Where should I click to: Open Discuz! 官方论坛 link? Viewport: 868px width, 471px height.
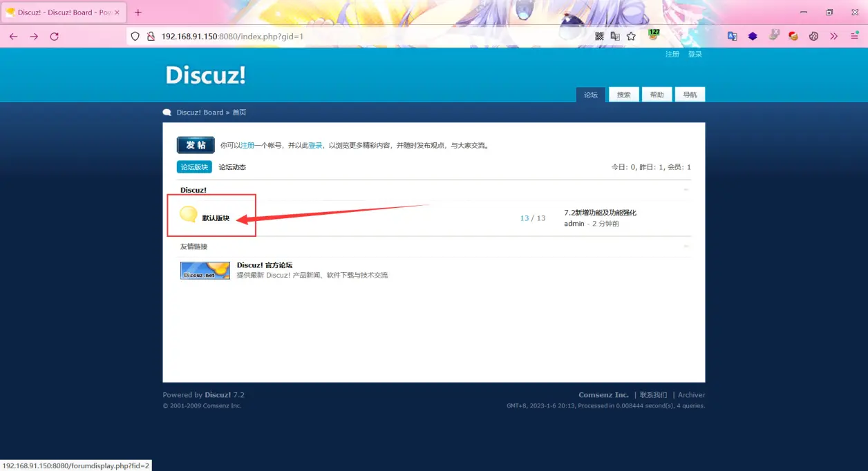click(265, 265)
